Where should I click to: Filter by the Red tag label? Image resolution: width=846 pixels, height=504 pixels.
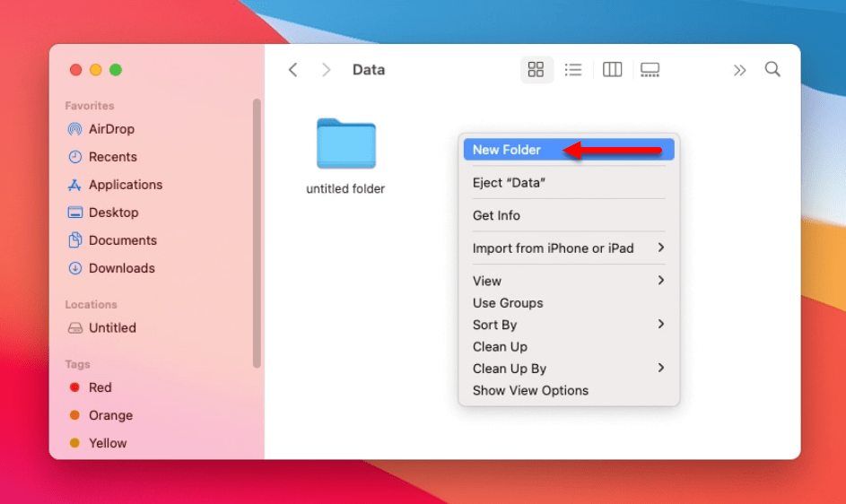(100, 387)
